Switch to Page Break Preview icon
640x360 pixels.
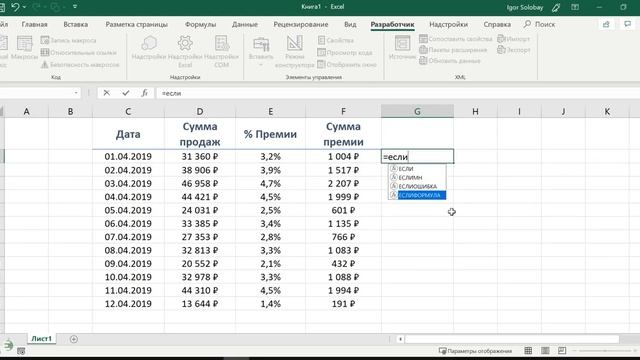[x=562, y=351]
